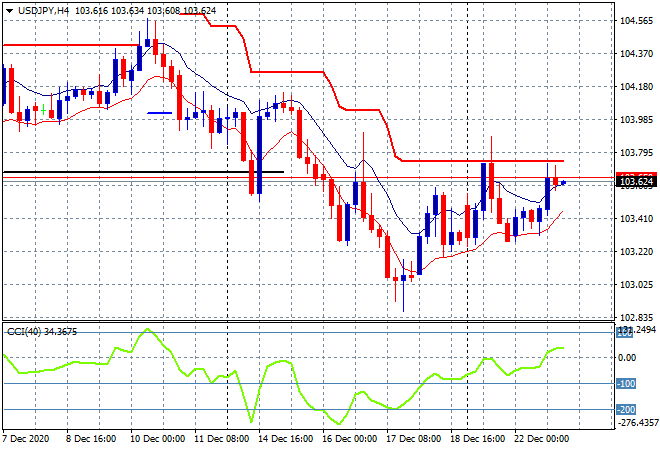Click the 17 Dec 08:00 time label

[x=413, y=439]
